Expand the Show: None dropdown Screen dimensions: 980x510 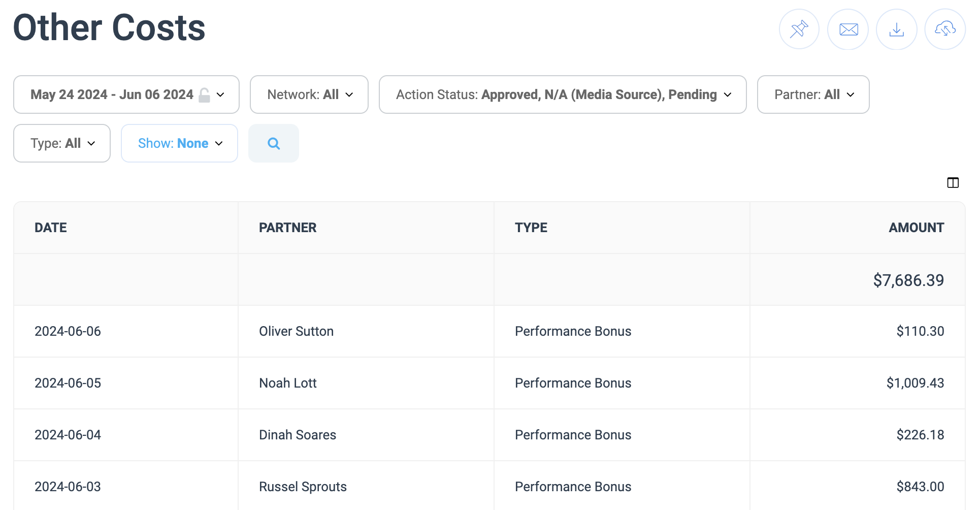(x=179, y=143)
